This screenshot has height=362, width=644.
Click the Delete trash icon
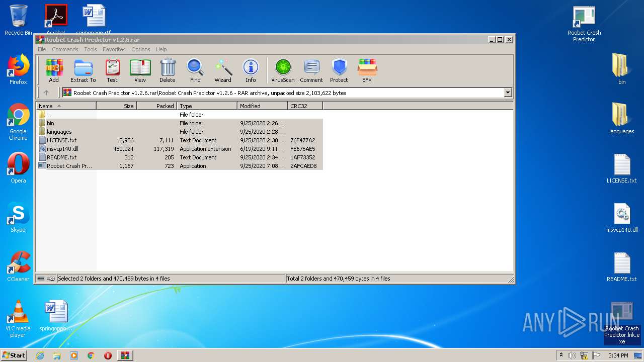coord(168,70)
